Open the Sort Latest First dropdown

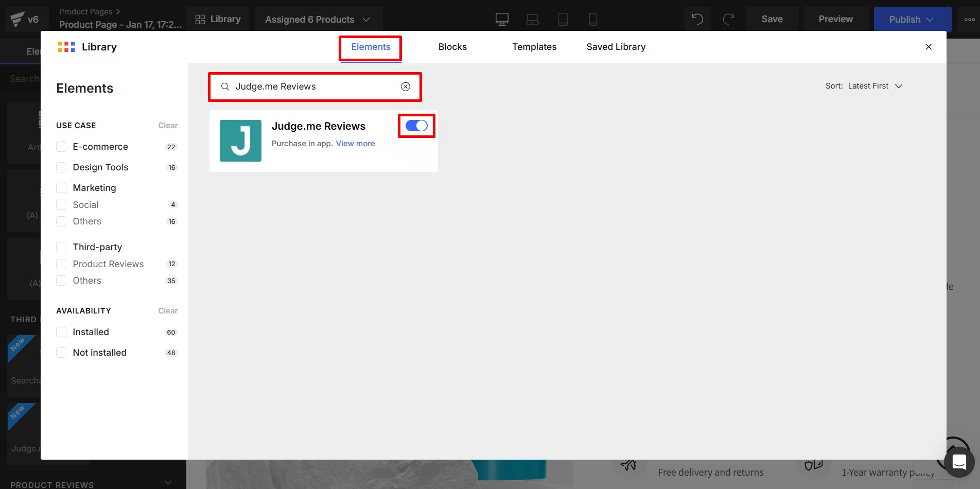pos(864,86)
